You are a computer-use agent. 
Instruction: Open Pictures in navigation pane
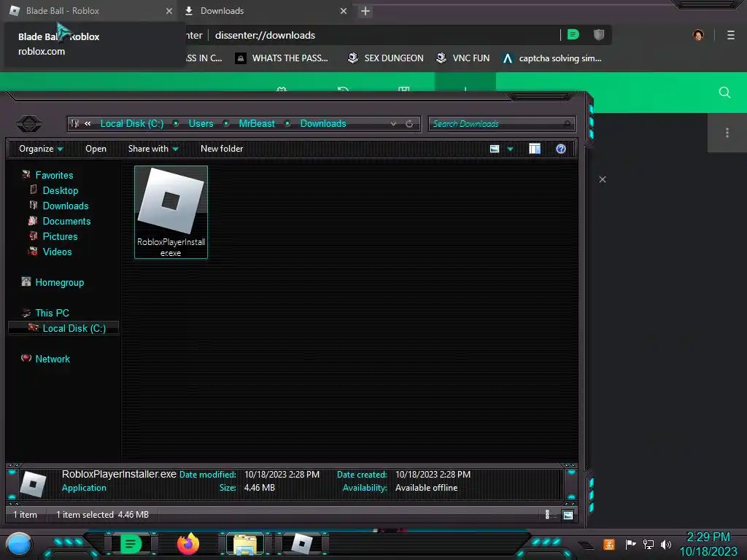pyautogui.click(x=60, y=236)
